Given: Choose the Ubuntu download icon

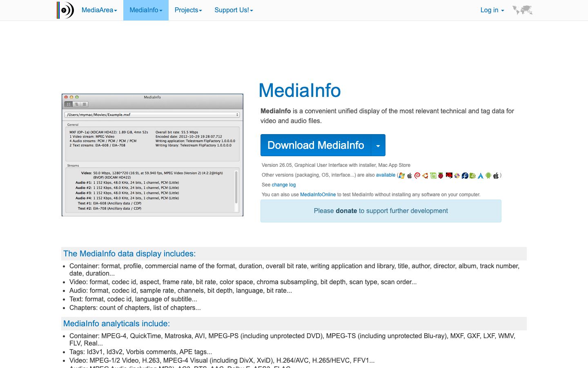Looking at the screenshot, I should tap(425, 175).
